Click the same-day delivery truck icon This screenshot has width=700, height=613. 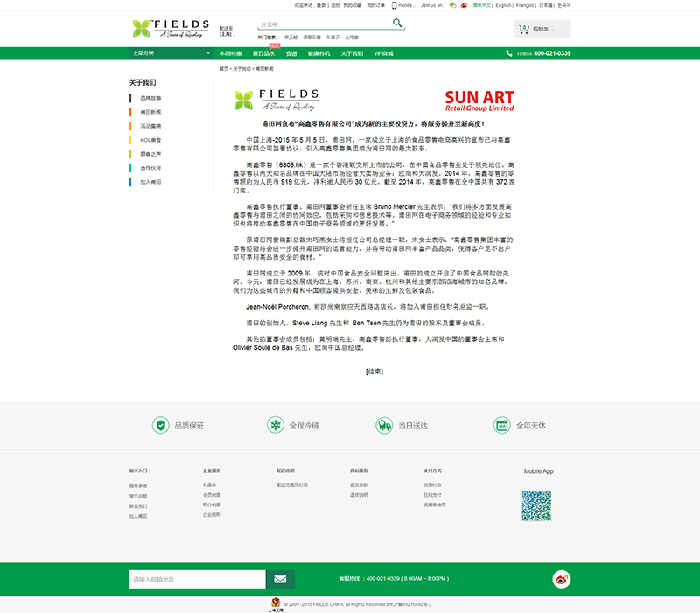pyautogui.click(x=384, y=425)
